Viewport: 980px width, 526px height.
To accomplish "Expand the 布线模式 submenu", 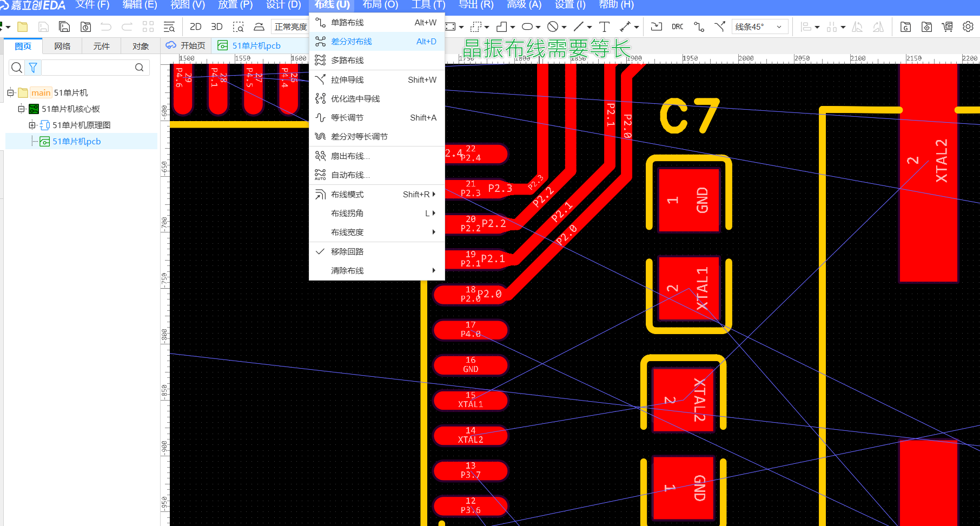I will (x=377, y=195).
